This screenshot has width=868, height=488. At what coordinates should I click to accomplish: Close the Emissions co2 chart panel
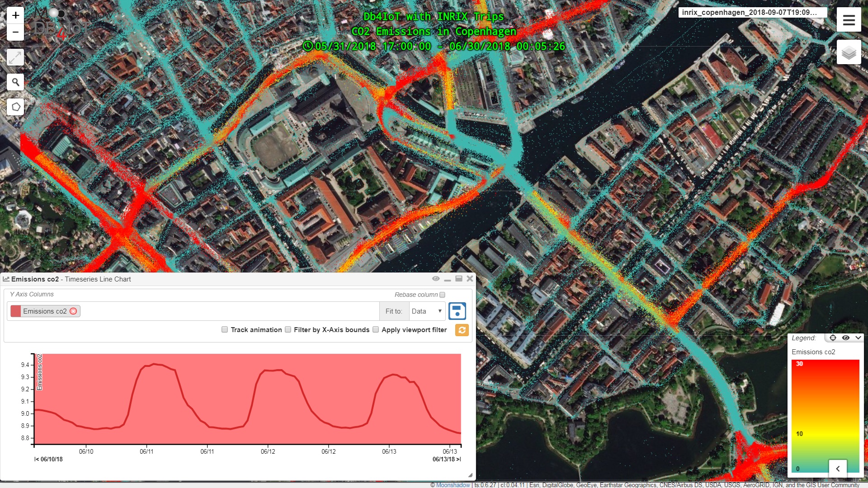(470, 279)
